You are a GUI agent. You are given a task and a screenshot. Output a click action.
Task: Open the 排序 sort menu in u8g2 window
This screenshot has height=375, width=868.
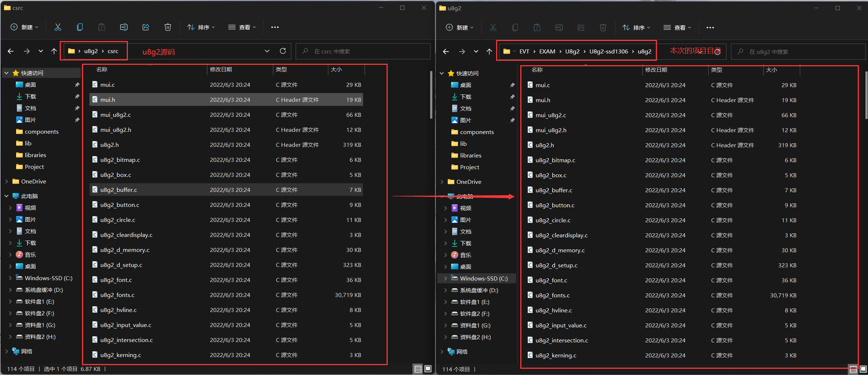[x=636, y=27]
